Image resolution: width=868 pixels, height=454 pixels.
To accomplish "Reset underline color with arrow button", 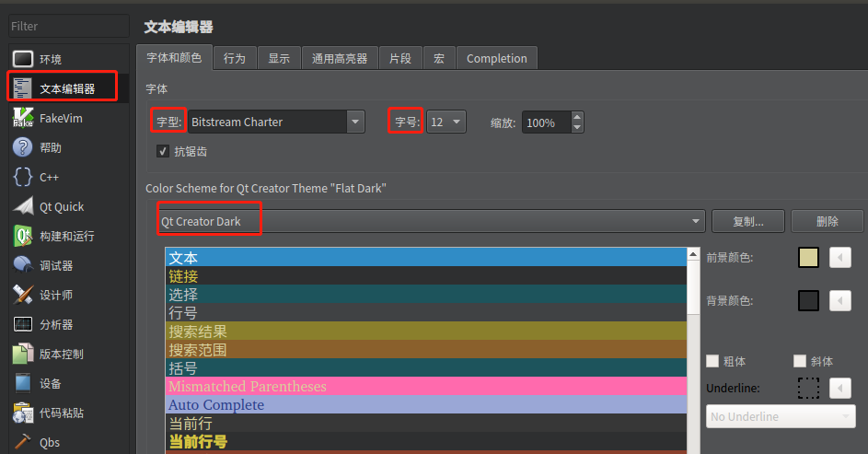I will tap(839, 388).
